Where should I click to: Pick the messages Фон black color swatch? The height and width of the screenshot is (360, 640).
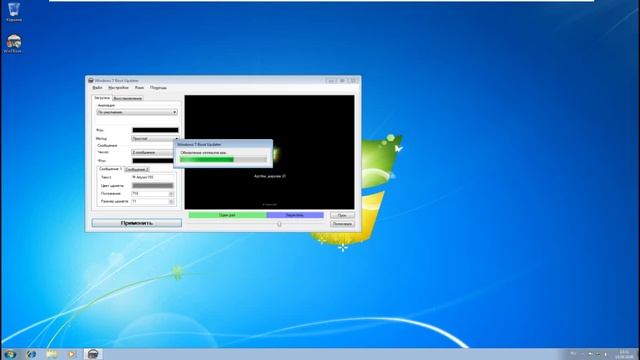(153, 161)
